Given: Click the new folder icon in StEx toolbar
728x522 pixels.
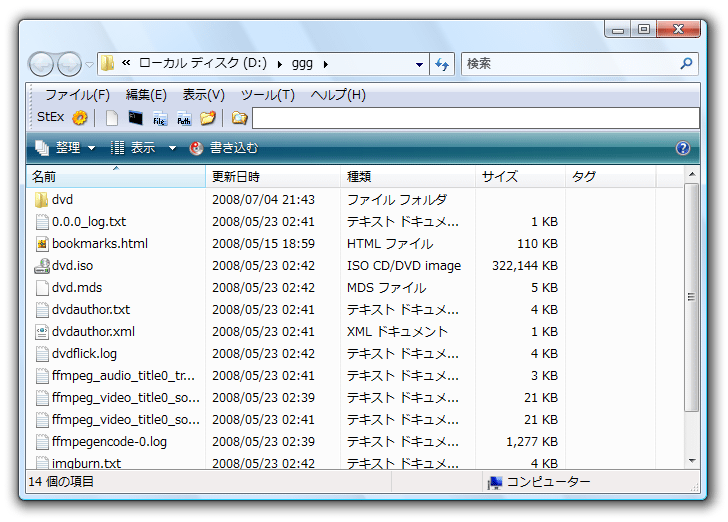Looking at the screenshot, I should pyautogui.click(x=208, y=118).
